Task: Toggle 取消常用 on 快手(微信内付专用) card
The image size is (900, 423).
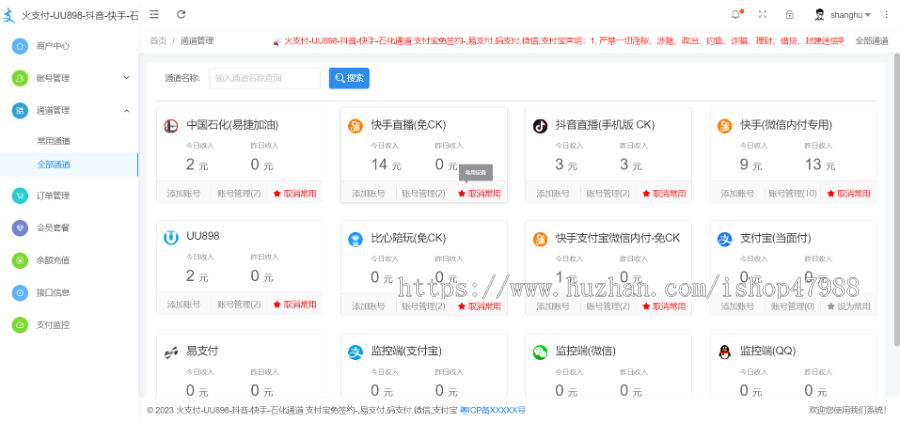Action: point(849,193)
